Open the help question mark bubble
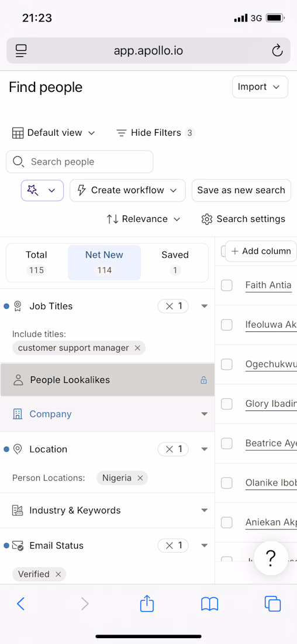The width and height of the screenshot is (297, 644). 271,558
